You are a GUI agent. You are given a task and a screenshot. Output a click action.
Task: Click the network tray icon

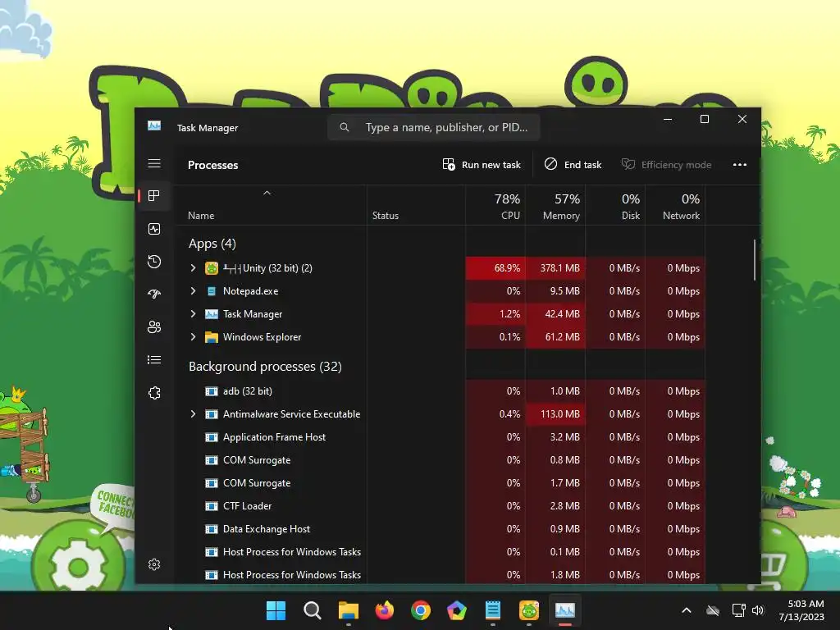point(739,610)
